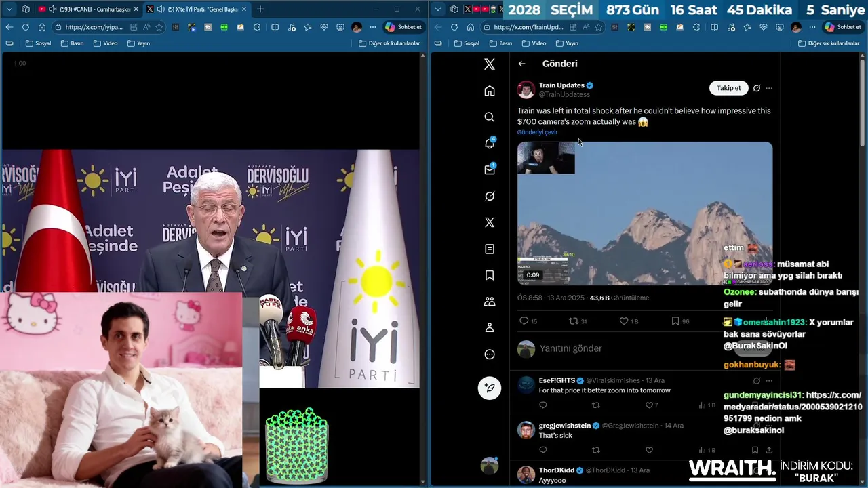The width and height of the screenshot is (868, 488).
Task: Select X'te İYİ Parti browser tab
Action: pos(197,9)
